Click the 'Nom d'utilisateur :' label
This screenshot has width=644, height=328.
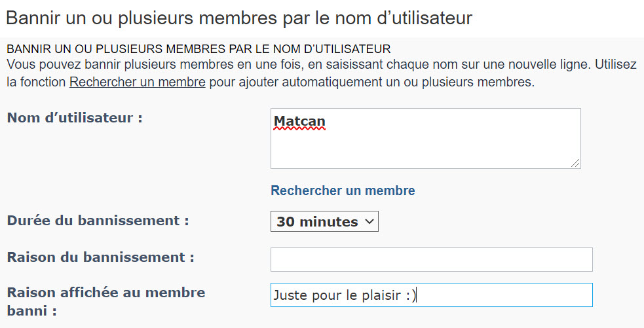pyautogui.click(x=74, y=118)
